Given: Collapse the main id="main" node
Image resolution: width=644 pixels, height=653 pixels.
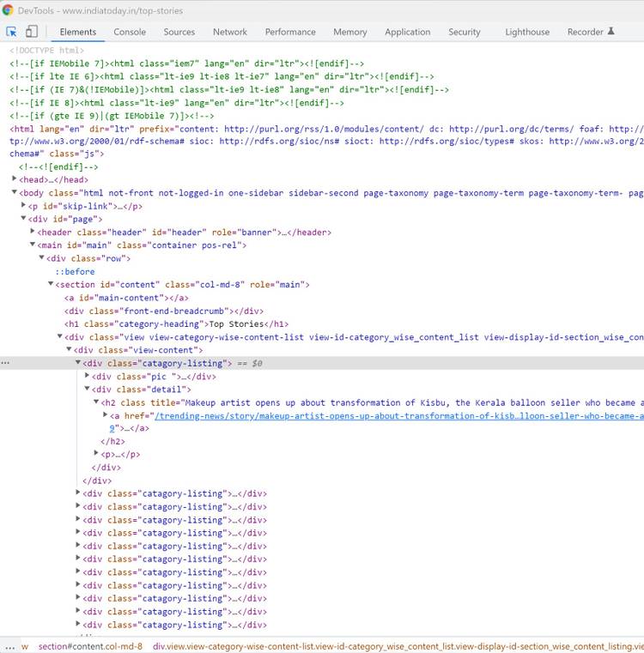Looking at the screenshot, I should click(x=33, y=245).
